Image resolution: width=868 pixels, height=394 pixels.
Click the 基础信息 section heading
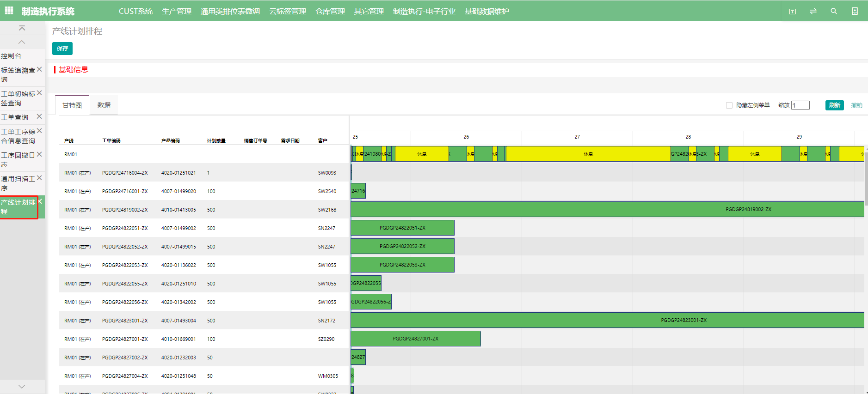(x=73, y=69)
